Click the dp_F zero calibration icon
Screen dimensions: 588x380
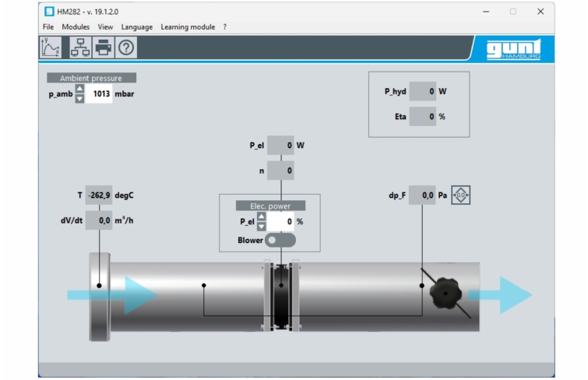click(x=462, y=195)
